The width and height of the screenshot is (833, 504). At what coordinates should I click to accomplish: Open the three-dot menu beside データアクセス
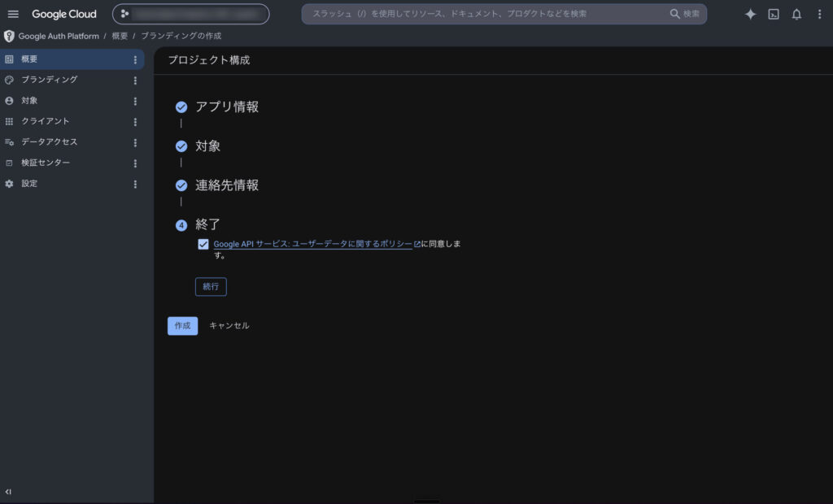pos(135,142)
